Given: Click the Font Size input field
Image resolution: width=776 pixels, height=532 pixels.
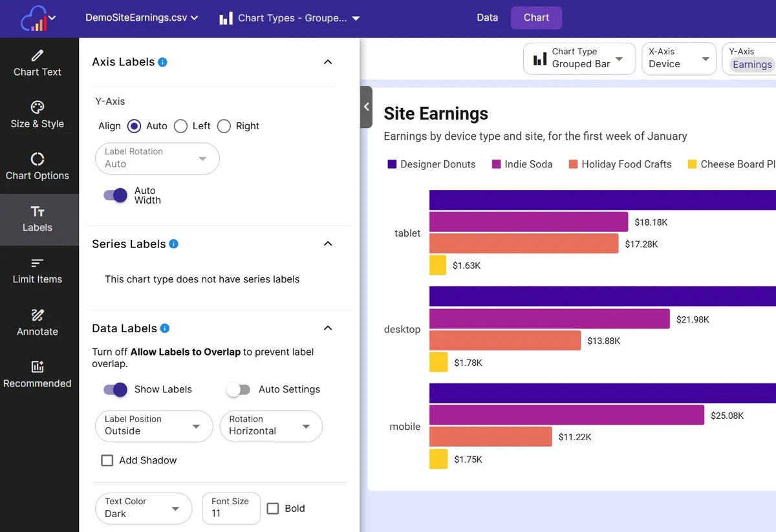Looking at the screenshot, I should pyautogui.click(x=232, y=508).
